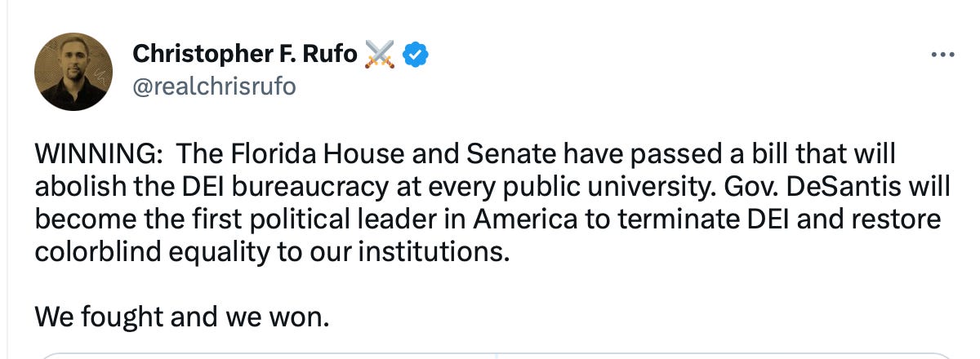Open the Christopher F. Rufo display name link
Screen dimensions: 980x359
(x=244, y=55)
